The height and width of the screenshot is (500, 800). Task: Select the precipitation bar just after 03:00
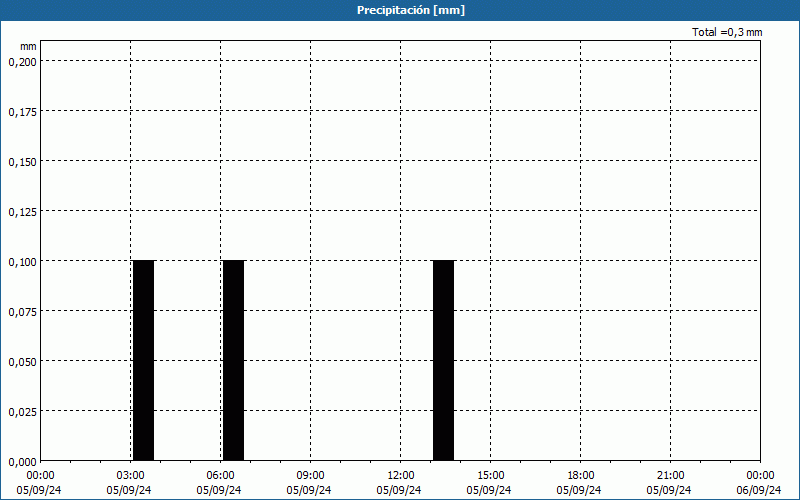coord(143,360)
